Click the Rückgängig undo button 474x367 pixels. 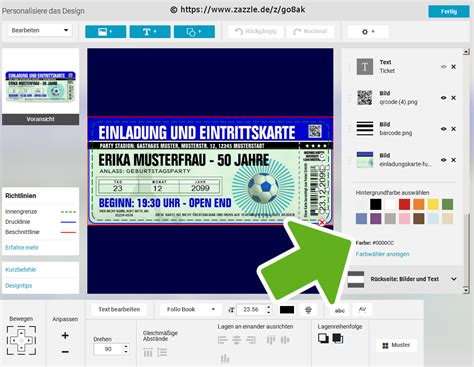click(x=256, y=31)
